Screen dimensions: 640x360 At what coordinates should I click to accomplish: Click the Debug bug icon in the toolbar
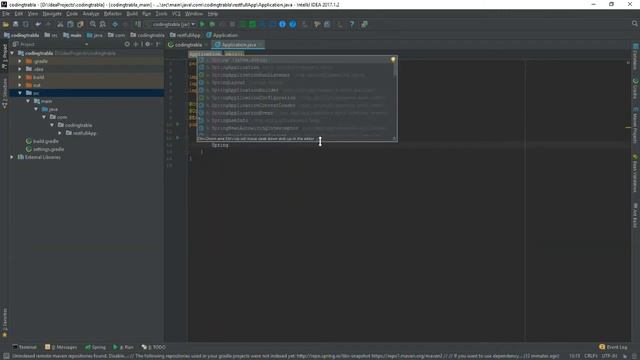212,24
